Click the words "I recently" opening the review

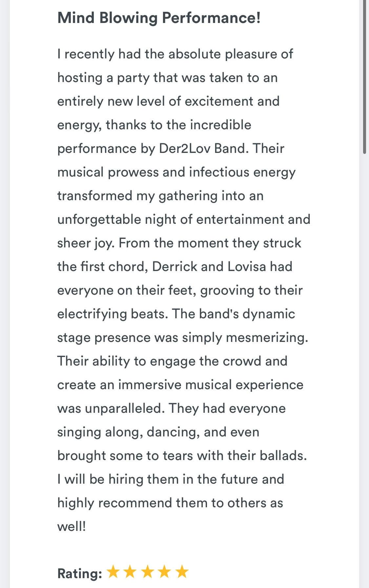pos(86,54)
